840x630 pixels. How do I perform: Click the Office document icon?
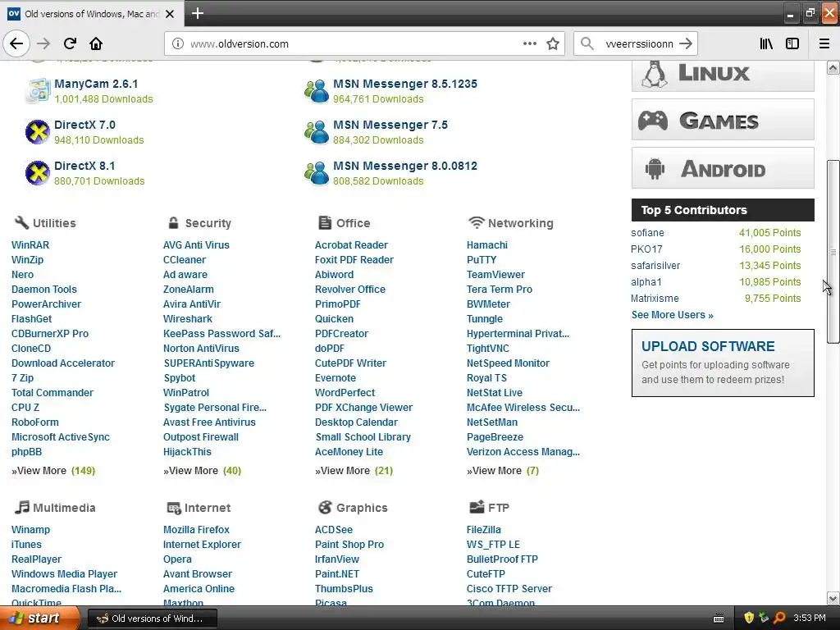(x=325, y=222)
